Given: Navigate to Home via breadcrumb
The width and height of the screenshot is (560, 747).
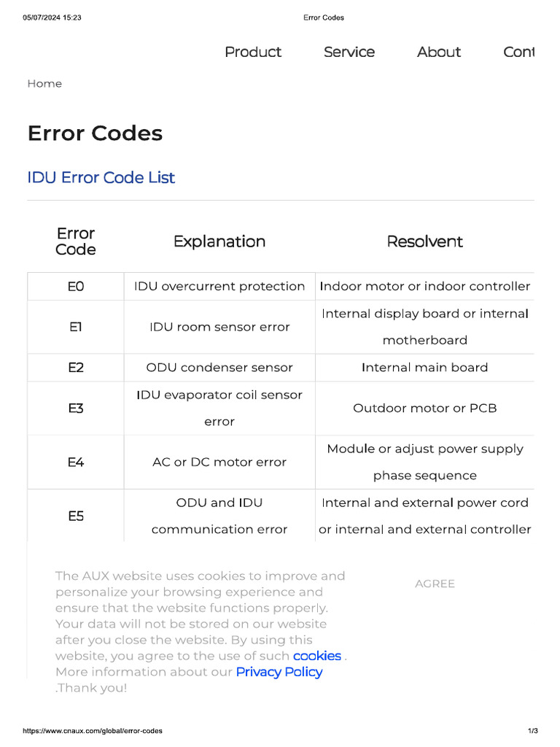Looking at the screenshot, I should pyautogui.click(x=44, y=84).
